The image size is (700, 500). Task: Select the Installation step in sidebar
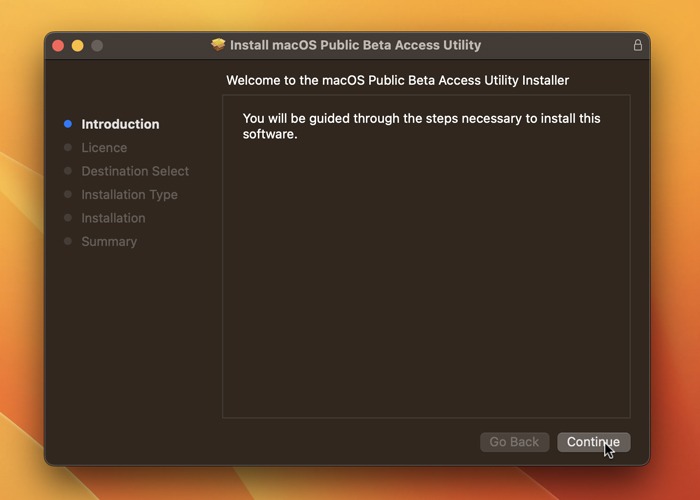pyautogui.click(x=113, y=218)
